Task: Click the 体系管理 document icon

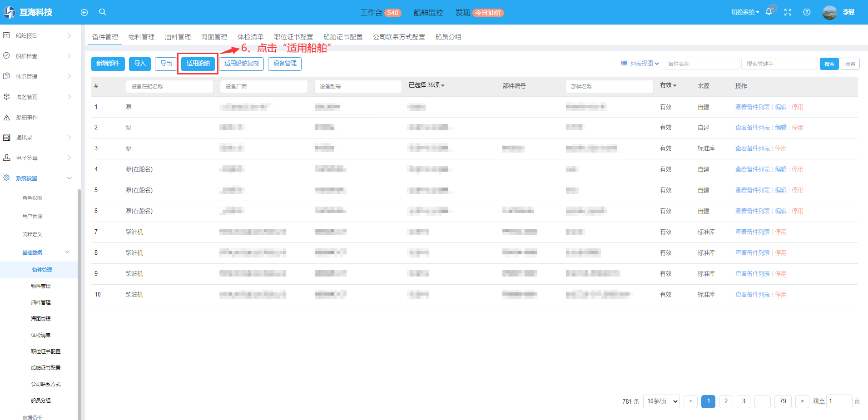Action: pos(6,76)
